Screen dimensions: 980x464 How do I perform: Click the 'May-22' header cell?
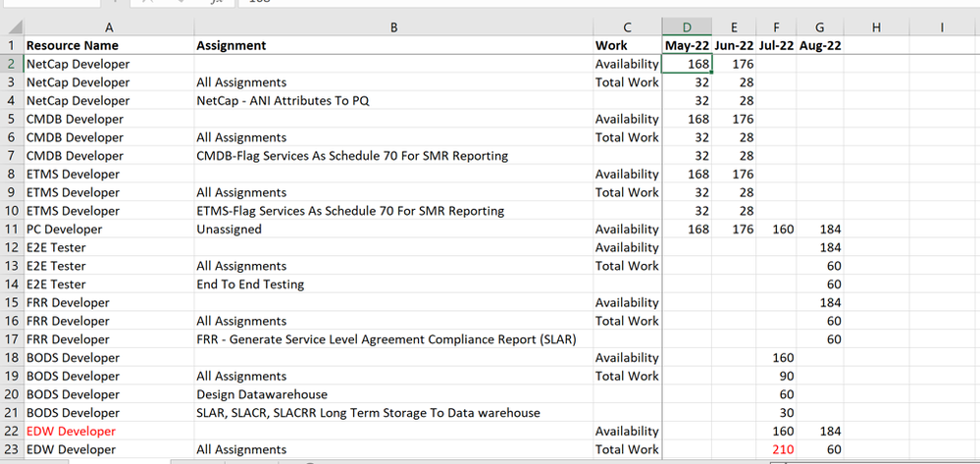click(687, 46)
